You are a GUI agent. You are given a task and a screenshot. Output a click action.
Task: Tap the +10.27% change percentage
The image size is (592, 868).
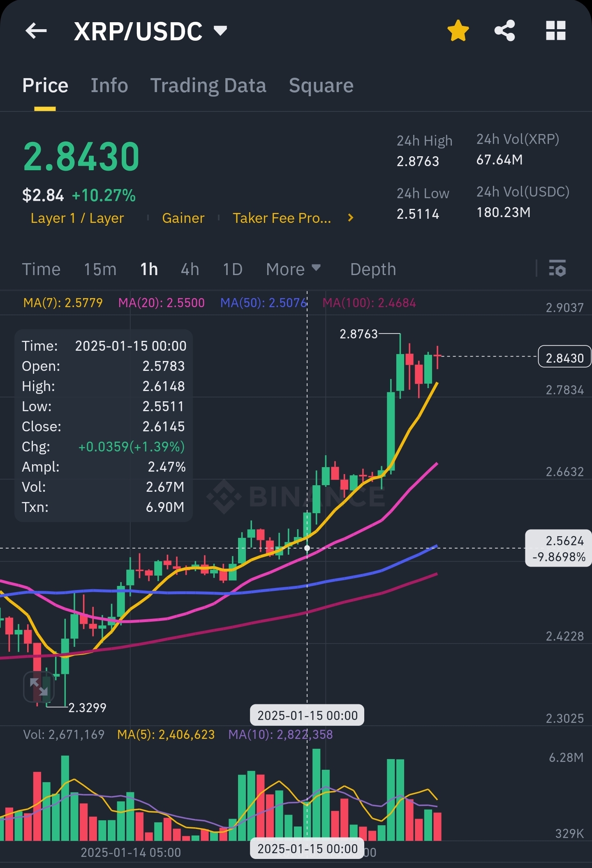click(x=104, y=195)
